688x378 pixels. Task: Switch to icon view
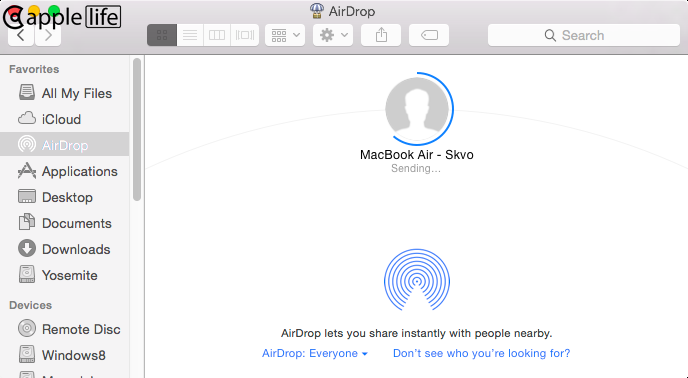(x=162, y=35)
